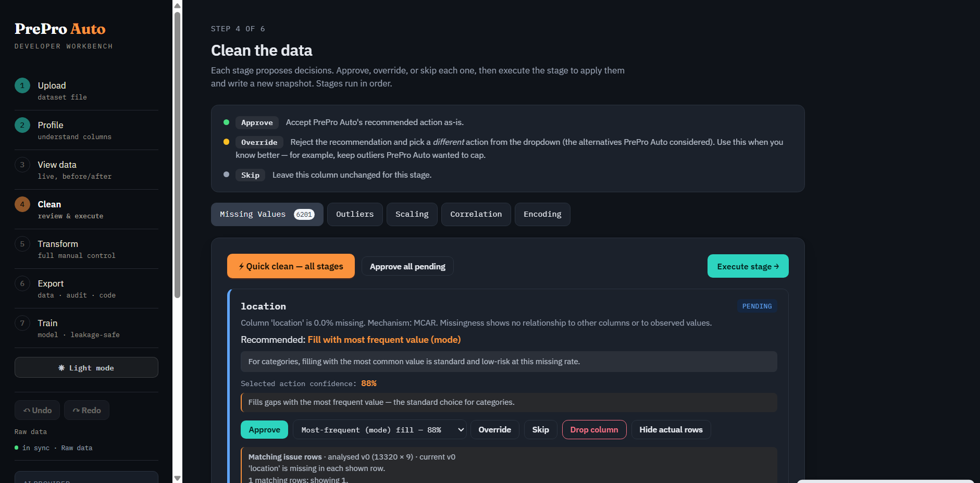Click the Undo button

37,410
